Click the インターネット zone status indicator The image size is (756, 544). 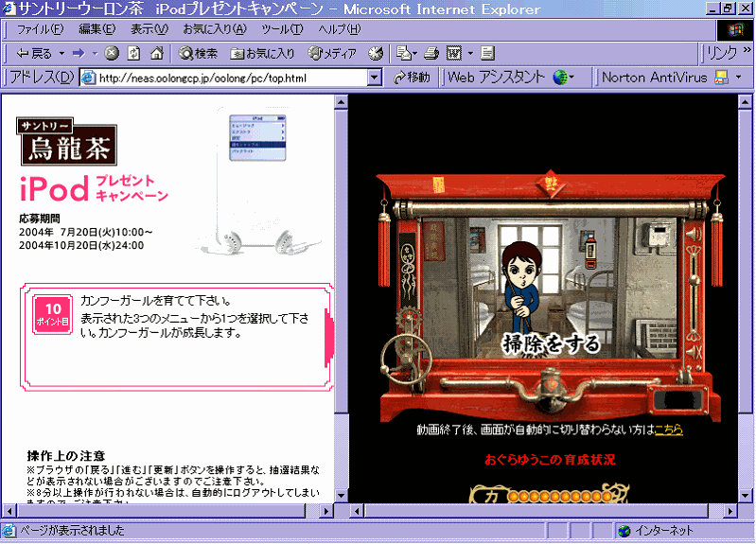pos(656,531)
